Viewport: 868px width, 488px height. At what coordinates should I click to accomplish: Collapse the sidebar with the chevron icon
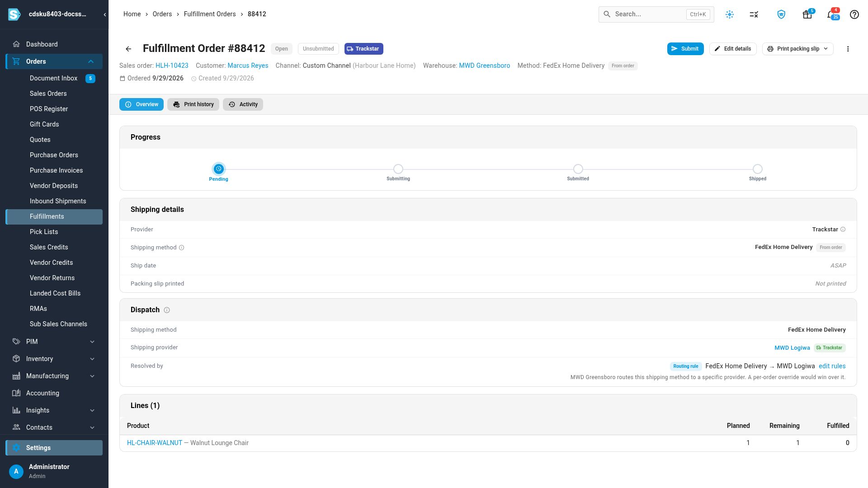[105, 14]
